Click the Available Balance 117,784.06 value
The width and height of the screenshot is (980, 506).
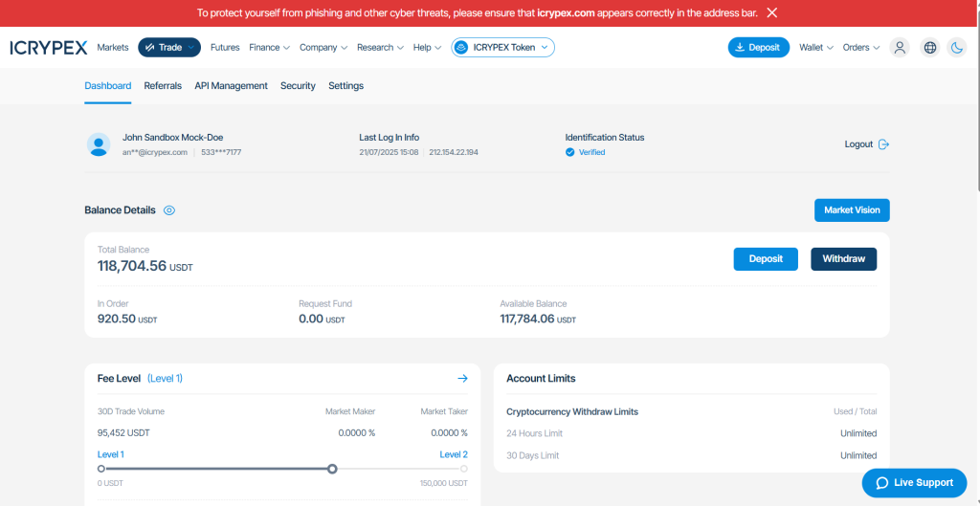pyautogui.click(x=527, y=319)
